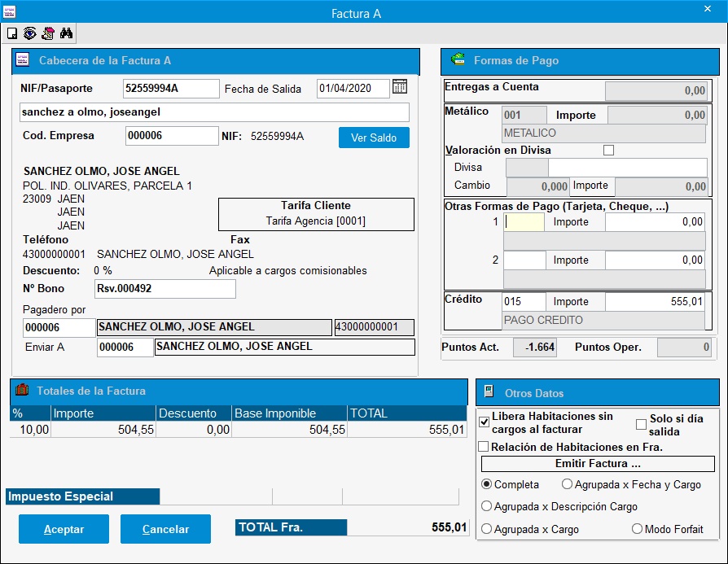Screen dimensions: 728x564
Task: Click the Pagadero por name SANCHEZ OLMO, JOSE ANGEL
Action: (214, 327)
